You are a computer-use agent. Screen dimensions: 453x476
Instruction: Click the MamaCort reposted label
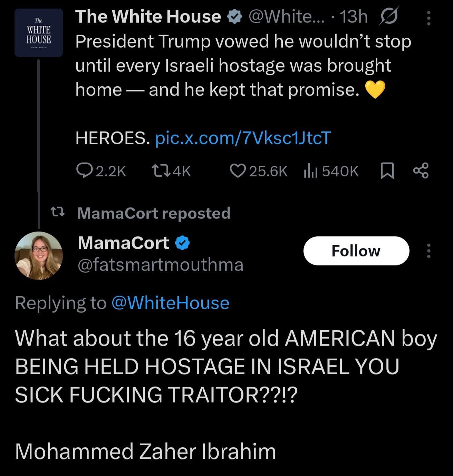(154, 213)
